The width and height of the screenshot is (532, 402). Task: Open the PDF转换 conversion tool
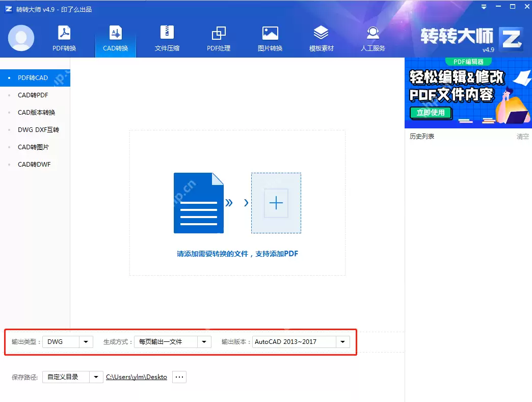[x=63, y=38]
